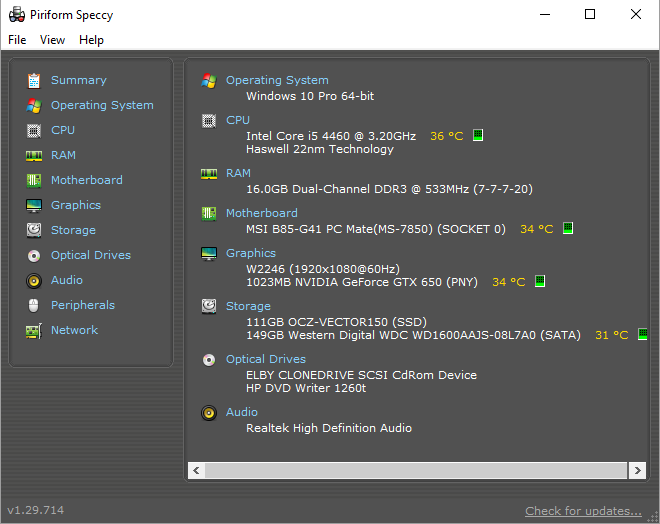The height and width of the screenshot is (524, 660).
Task: Click the Graphics monitor icon in sidebar
Action: point(34,205)
